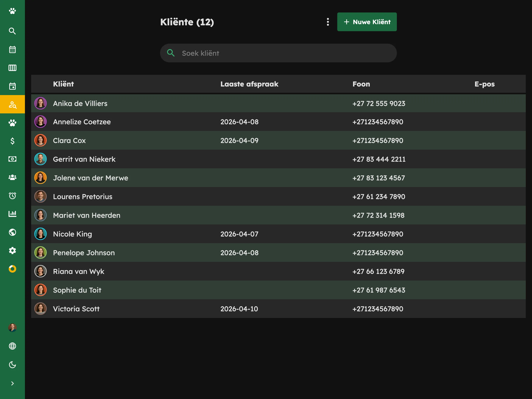The image size is (532, 399).
Task: Open the kennel columns icon in sidebar
Action: coord(12,68)
